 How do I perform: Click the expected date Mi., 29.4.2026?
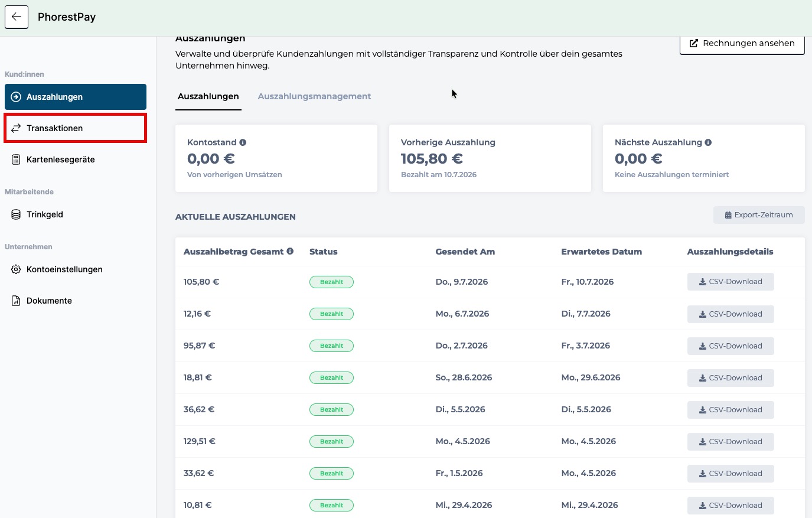click(589, 505)
